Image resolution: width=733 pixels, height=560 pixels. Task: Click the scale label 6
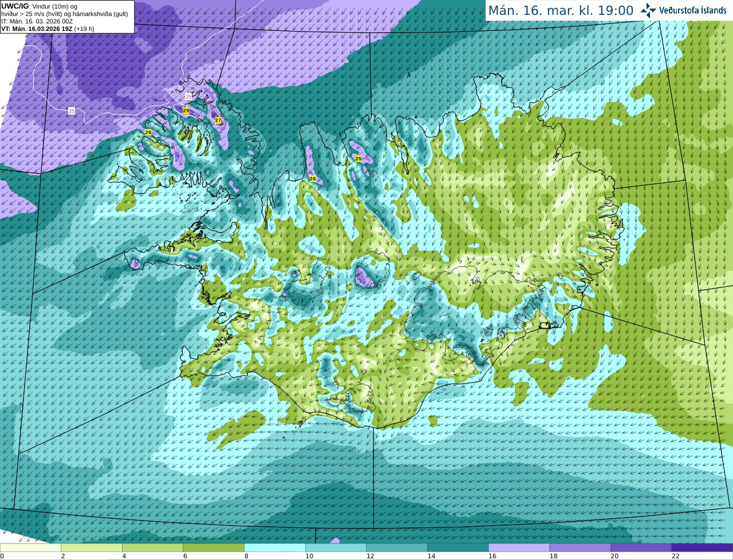[x=185, y=556]
